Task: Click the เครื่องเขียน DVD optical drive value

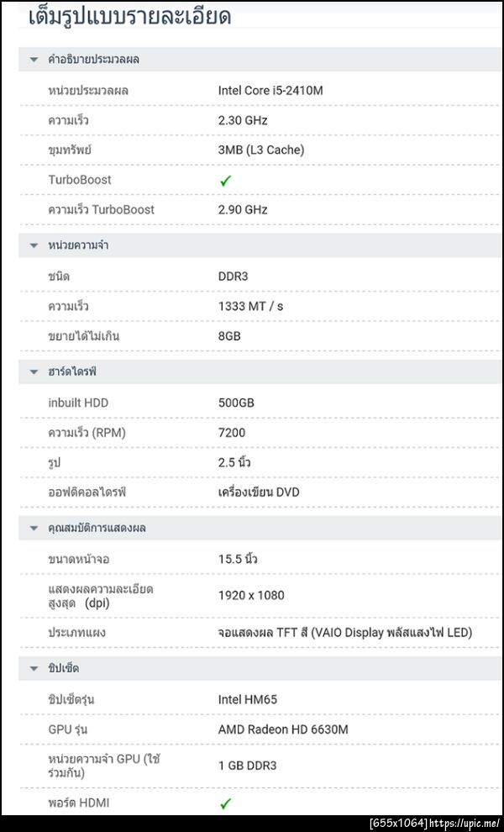Action: click(x=259, y=492)
